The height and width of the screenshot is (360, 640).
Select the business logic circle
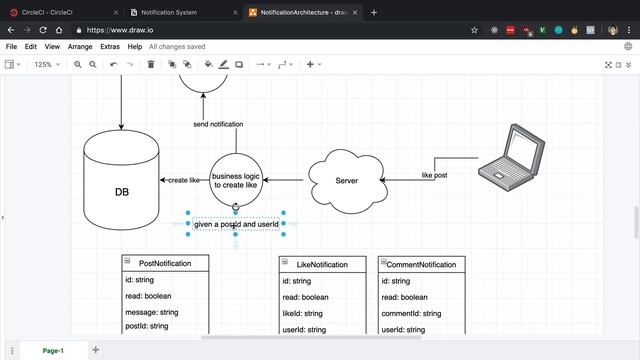click(236, 180)
